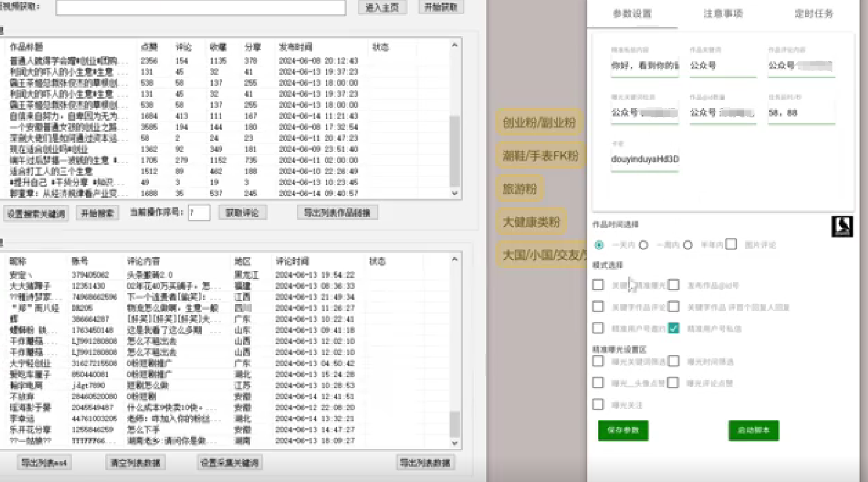868x482 pixels.
Task: Check the 曝光关注 checkbox
Action: point(598,405)
